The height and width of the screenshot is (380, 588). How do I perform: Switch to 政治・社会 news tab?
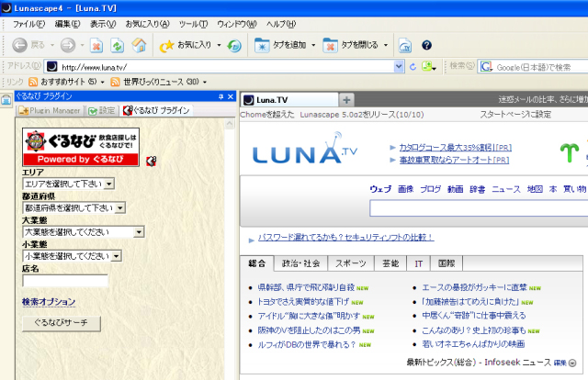300,263
